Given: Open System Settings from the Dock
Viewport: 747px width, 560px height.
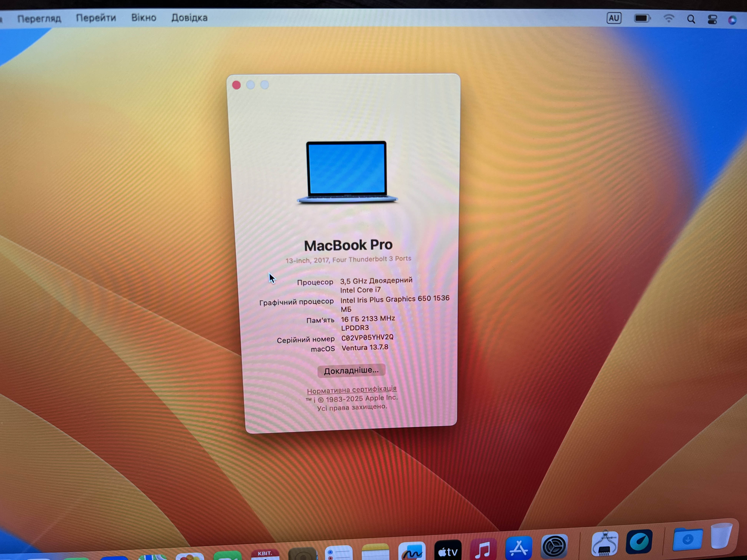Looking at the screenshot, I should pyautogui.click(x=554, y=546).
